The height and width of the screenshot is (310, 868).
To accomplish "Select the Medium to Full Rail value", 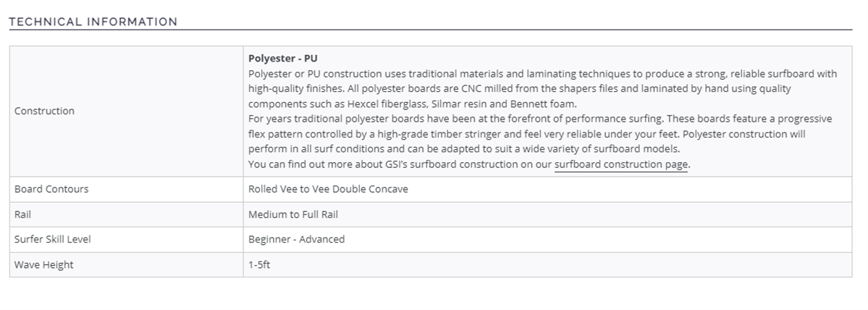I will point(293,214).
